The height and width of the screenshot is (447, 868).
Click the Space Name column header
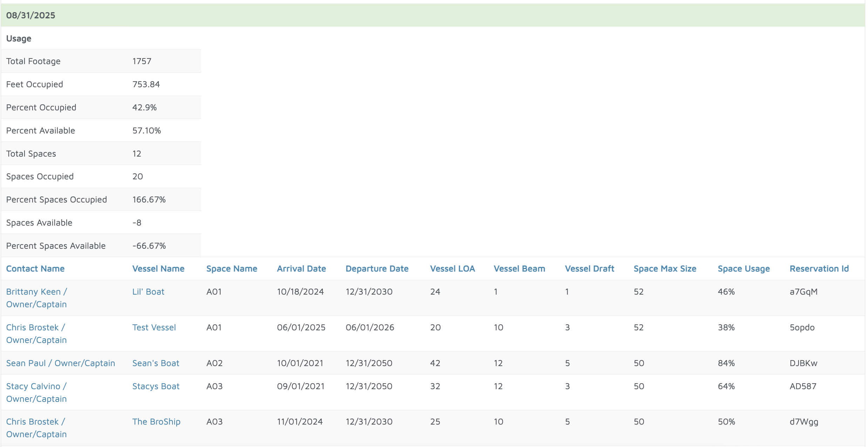point(231,269)
